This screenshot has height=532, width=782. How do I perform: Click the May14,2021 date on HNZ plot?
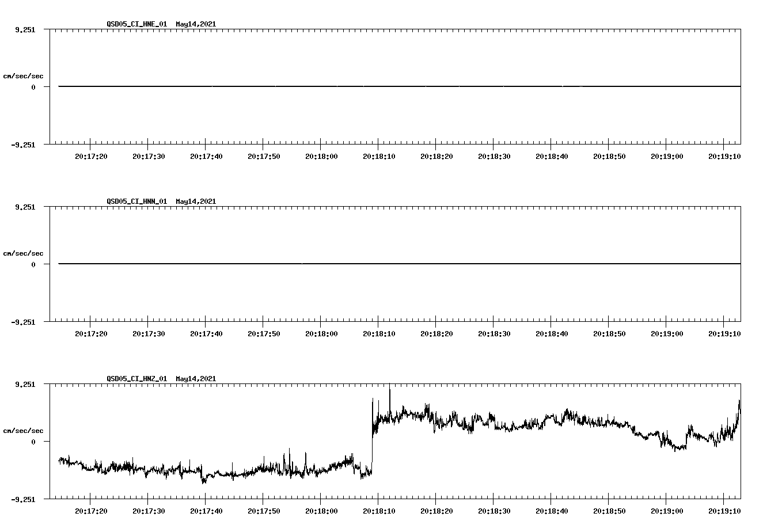tap(196, 379)
